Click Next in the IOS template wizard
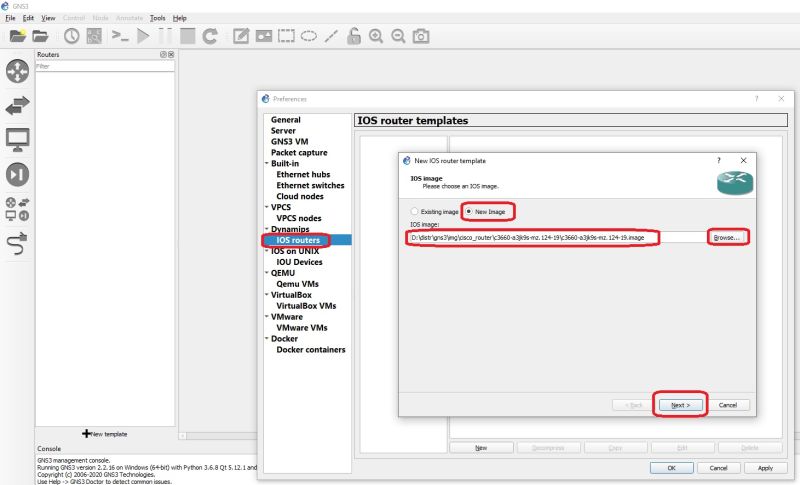Image resolution: width=800 pixels, height=485 pixels. [681, 405]
